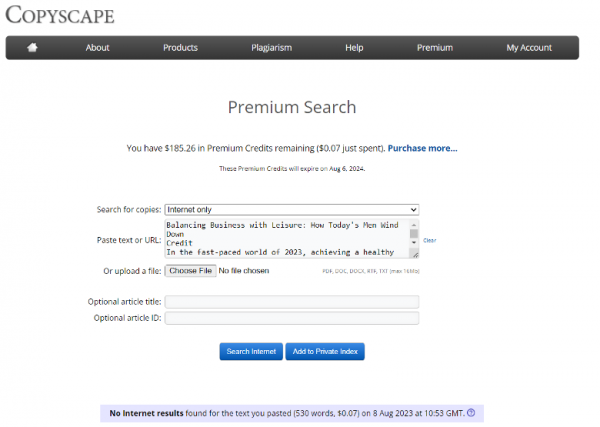Click the 'Or upload a file:' label
The height and width of the screenshot is (427, 600).
132,271
